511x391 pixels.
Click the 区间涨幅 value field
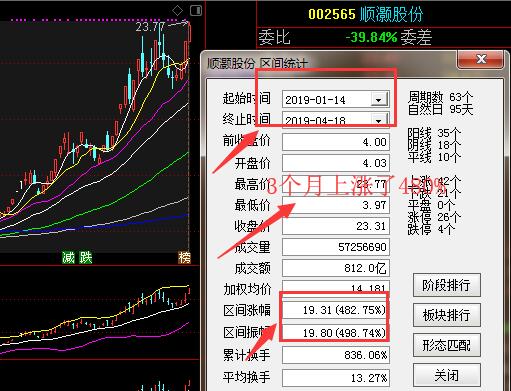click(336, 310)
